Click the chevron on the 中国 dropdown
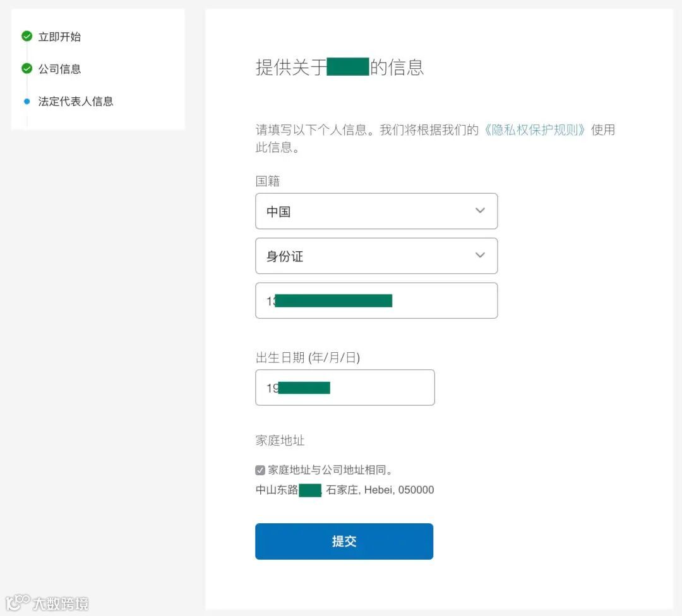The image size is (682, 616). coord(480,211)
